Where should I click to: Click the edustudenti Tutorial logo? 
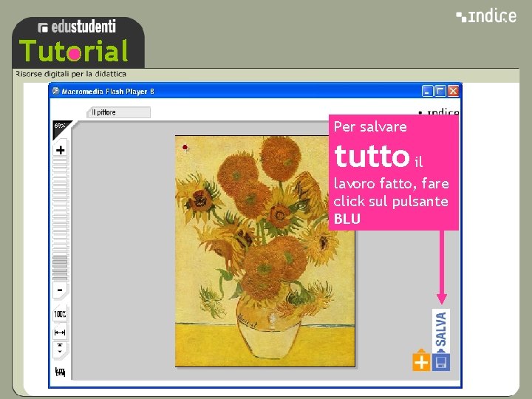(x=78, y=42)
